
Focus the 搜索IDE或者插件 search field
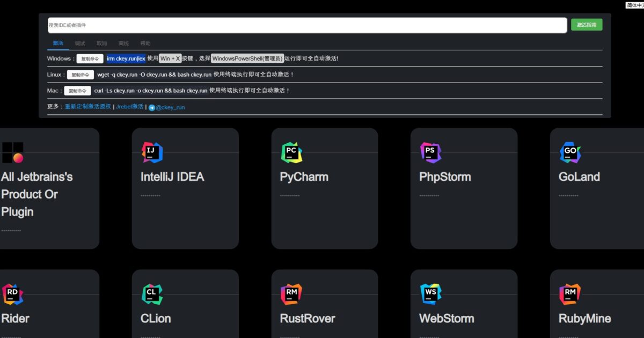tap(307, 25)
